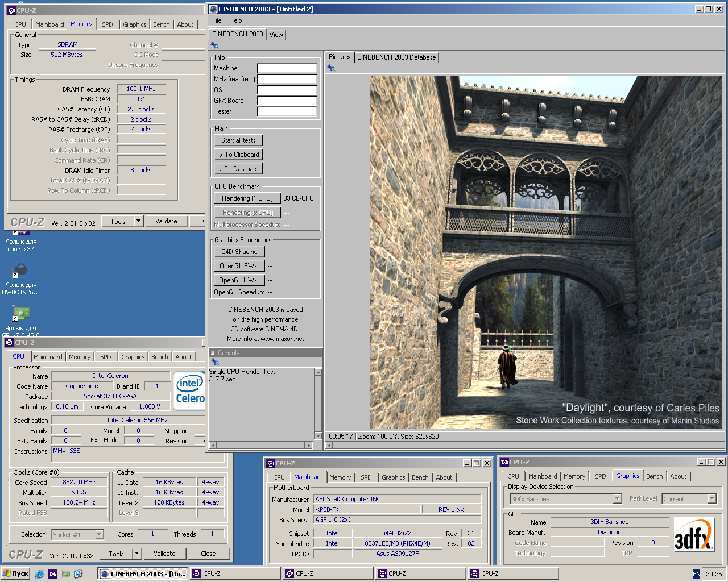
Task: Click the OS input field
Action: pos(287,90)
